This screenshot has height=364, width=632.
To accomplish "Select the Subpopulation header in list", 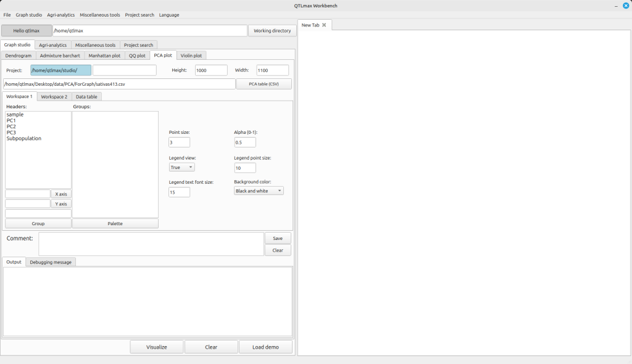I will [24, 139].
